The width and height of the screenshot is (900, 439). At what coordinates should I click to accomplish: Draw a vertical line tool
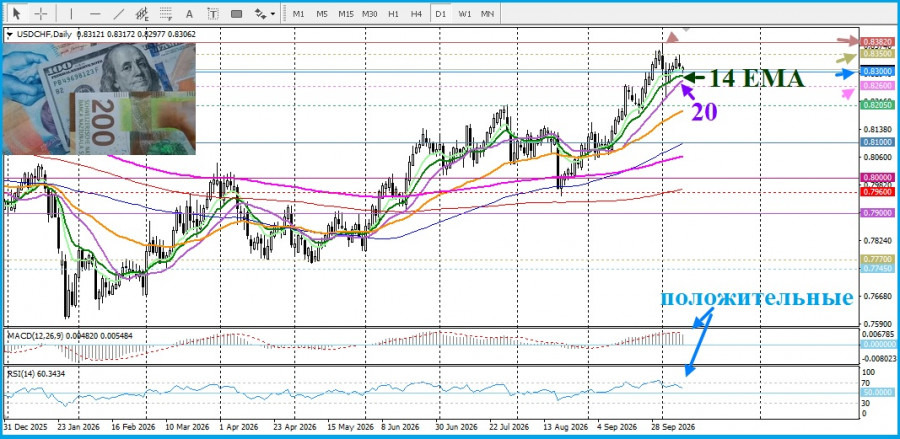coord(71,13)
